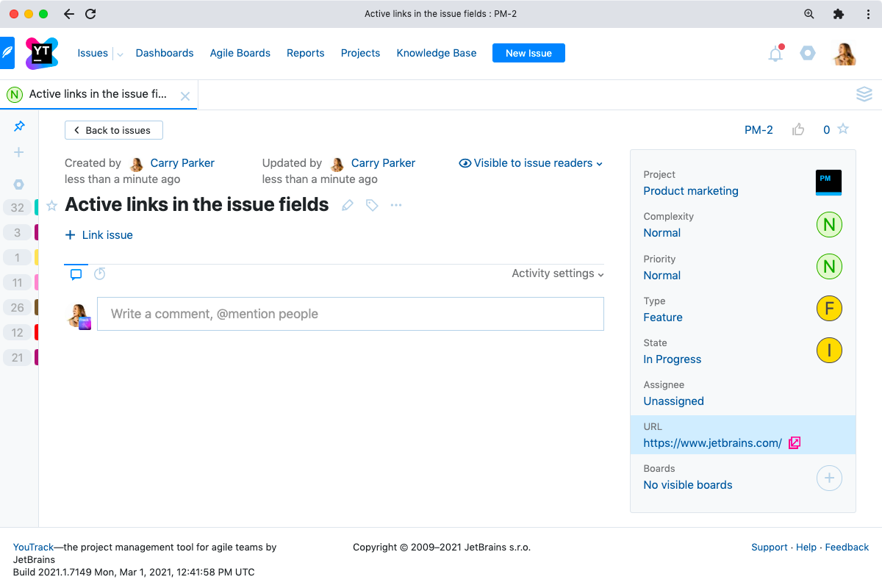Open the browser extensions puzzle icon
The image size is (882, 588).
coord(839,14)
